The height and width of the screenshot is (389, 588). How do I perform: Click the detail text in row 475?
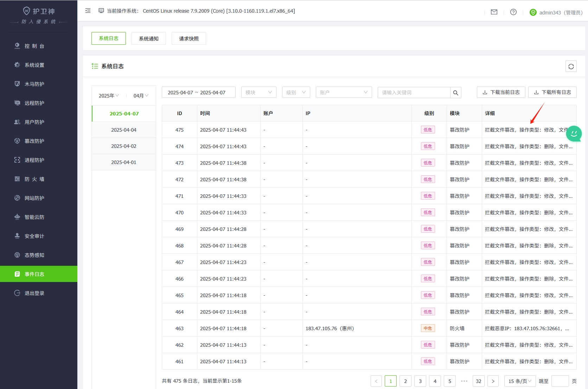tap(526, 130)
